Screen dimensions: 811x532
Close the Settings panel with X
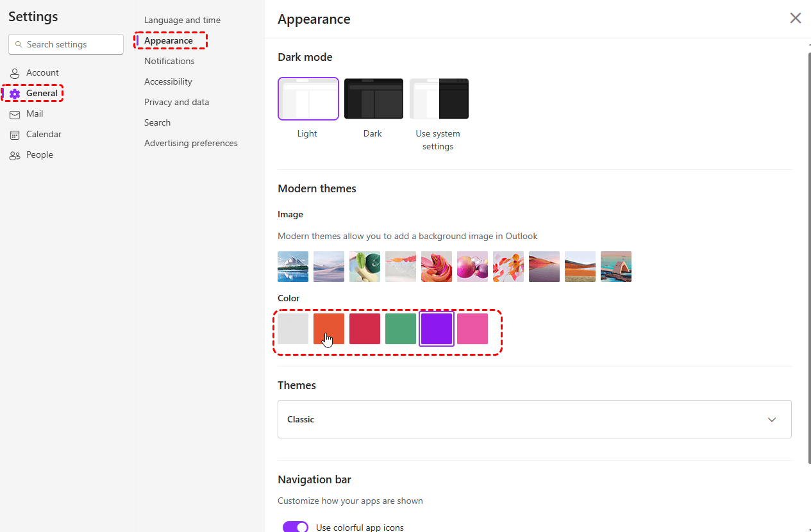coord(795,19)
